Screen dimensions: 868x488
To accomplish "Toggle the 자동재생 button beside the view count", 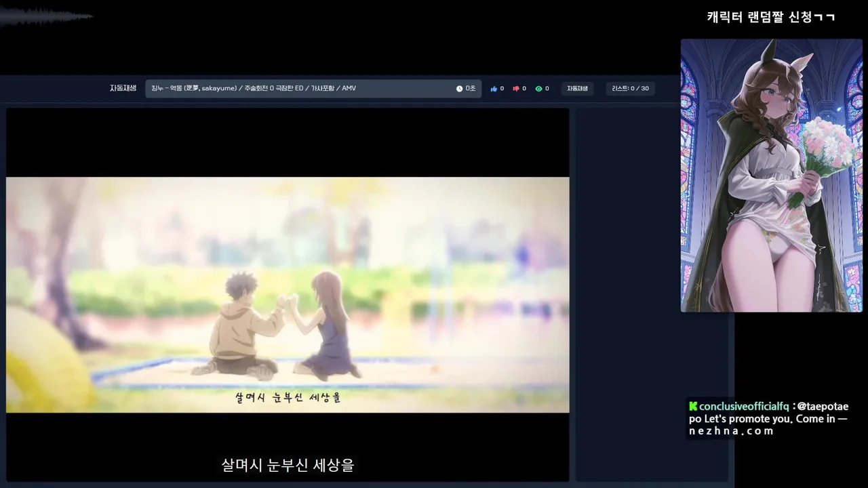I will (x=577, y=89).
